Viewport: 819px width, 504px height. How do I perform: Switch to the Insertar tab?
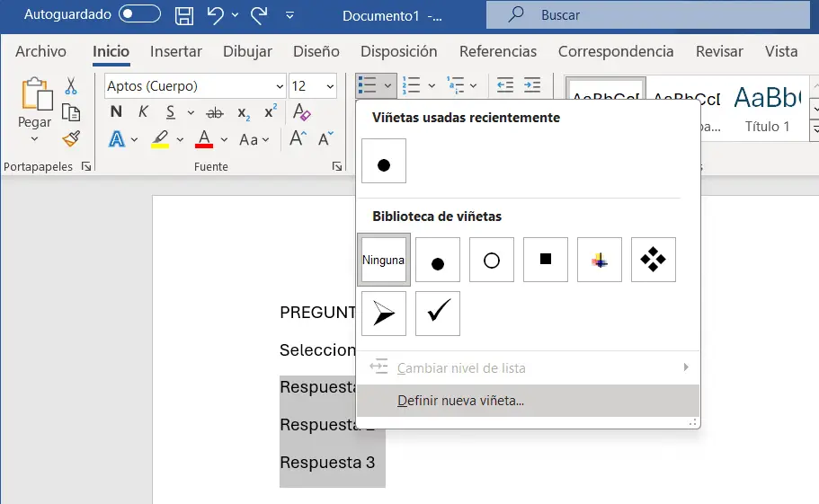(x=176, y=51)
